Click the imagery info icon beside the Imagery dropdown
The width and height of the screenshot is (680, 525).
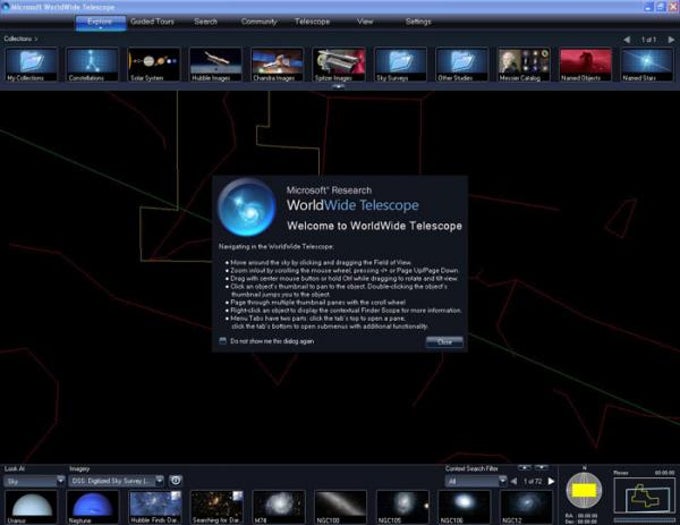coord(176,480)
